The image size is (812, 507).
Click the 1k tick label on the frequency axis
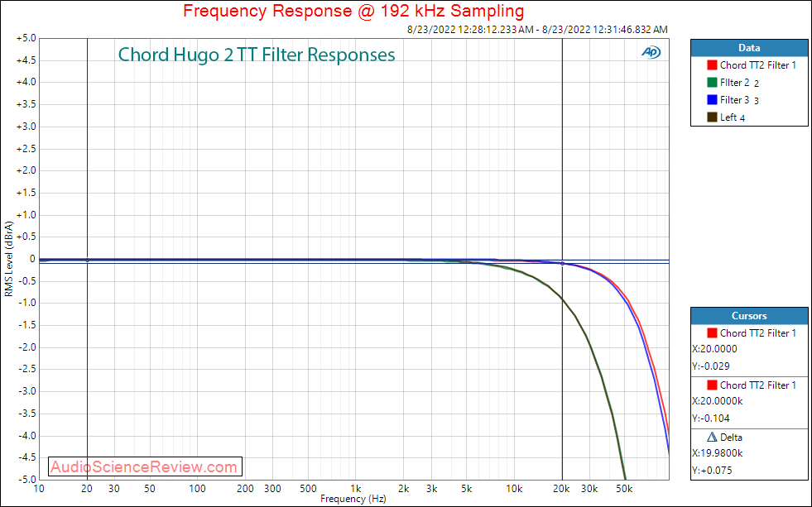pyautogui.click(x=356, y=488)
